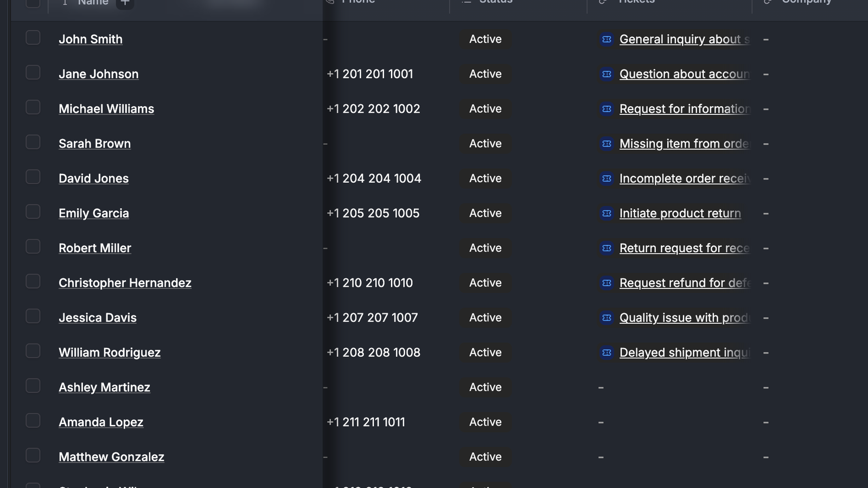Click ticket icon next to Delayed shipment inquiry
The height and width of the screenshot is (488, 868).
[607, 352]
